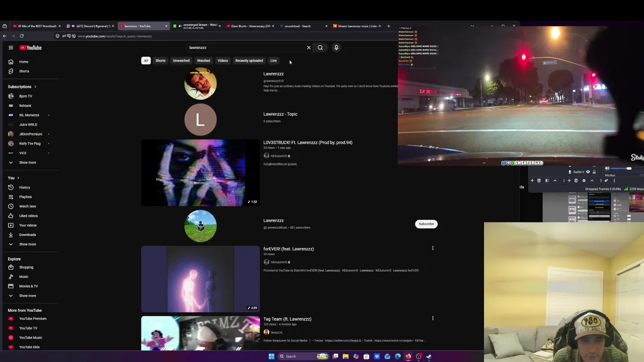Select the Unwatched filter chip
Image resolution: width=644 pixels, height=362 pixels.
[181, 61]
